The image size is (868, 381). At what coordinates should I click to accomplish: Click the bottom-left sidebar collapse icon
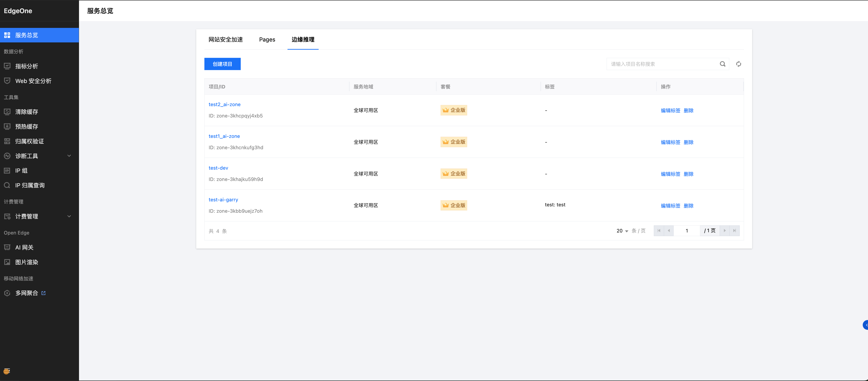coord(7,371)
